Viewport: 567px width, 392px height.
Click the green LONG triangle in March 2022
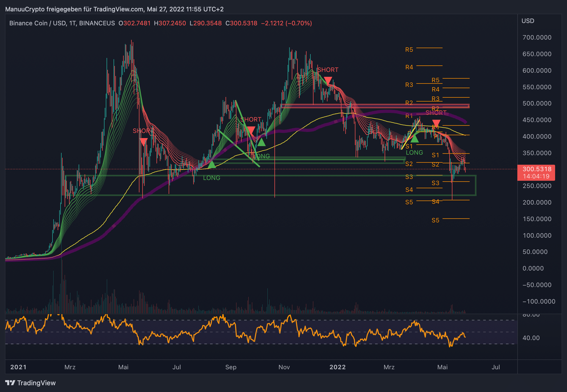(x=414, y=139)
